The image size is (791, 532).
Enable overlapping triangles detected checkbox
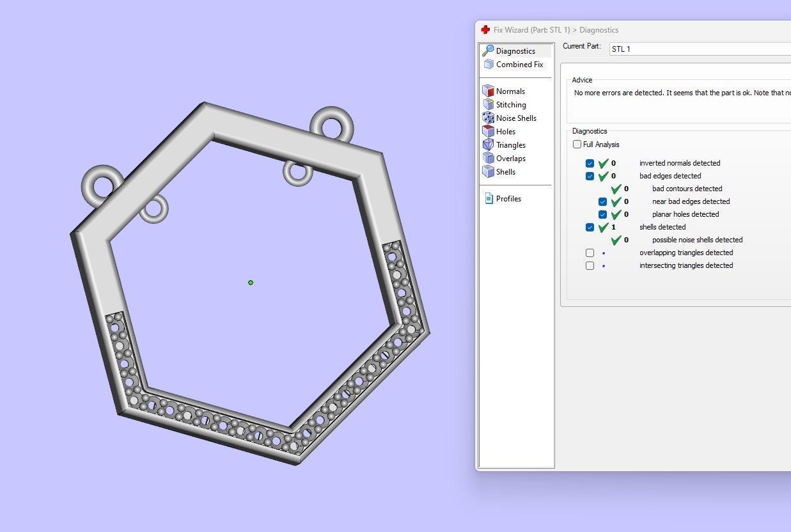pos(590,253)
